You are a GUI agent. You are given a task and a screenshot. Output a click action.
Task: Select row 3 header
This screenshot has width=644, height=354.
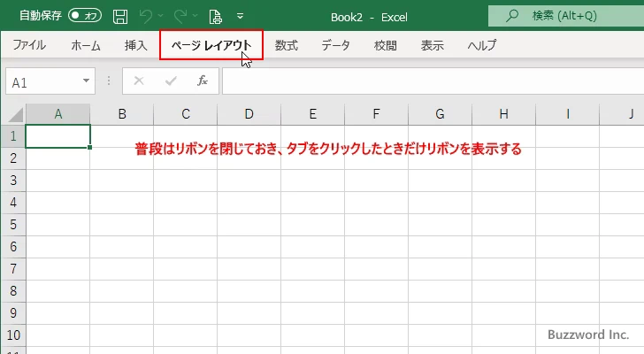[13, 181]
